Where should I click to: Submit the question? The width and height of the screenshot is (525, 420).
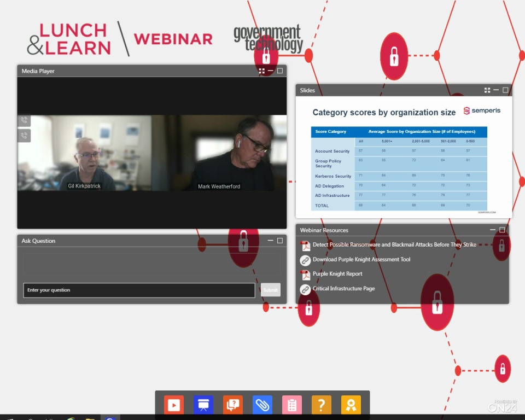271,290
